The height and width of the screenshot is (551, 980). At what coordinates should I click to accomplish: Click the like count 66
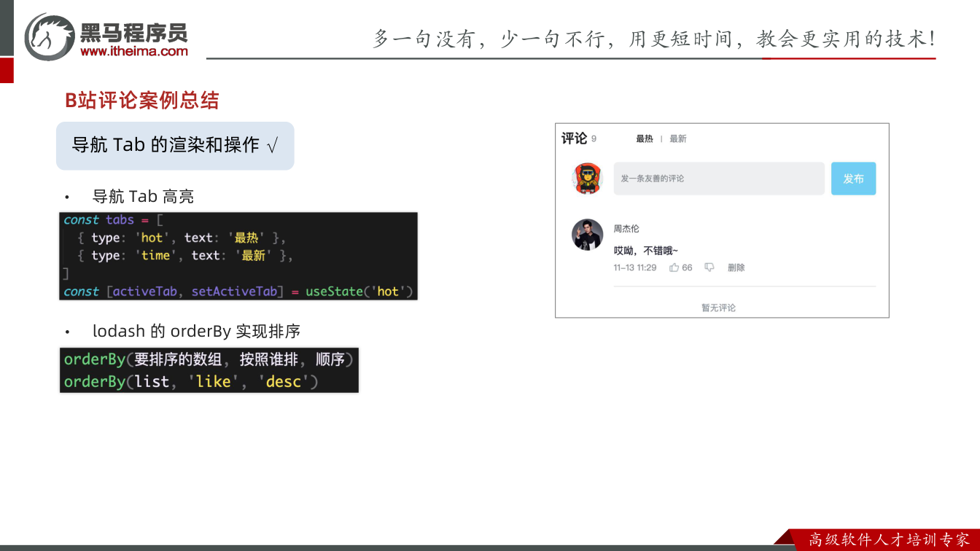pyautogui.click(x=687, y=267)
